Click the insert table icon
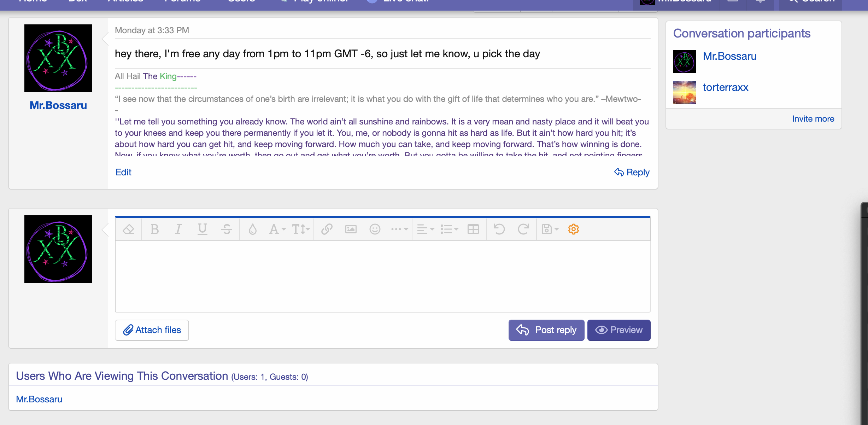The image size is (868, 425). [473, 229]
